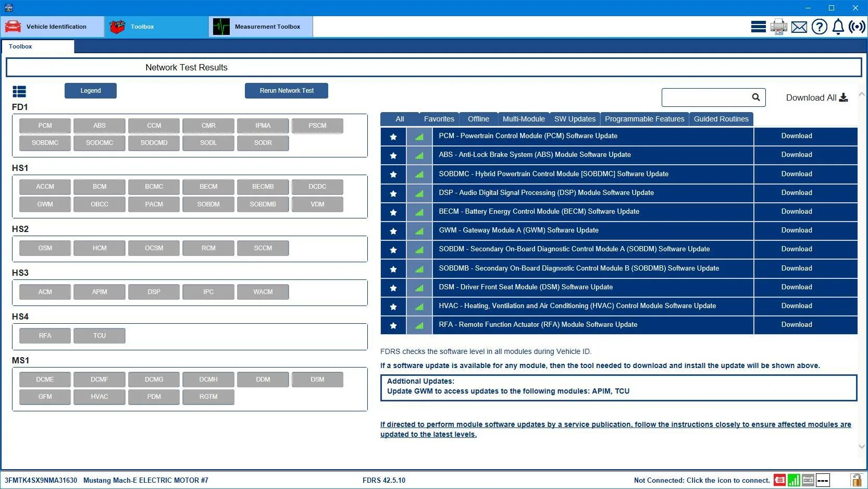Click signal bars icon in PCM row

(x=419, y=137)
